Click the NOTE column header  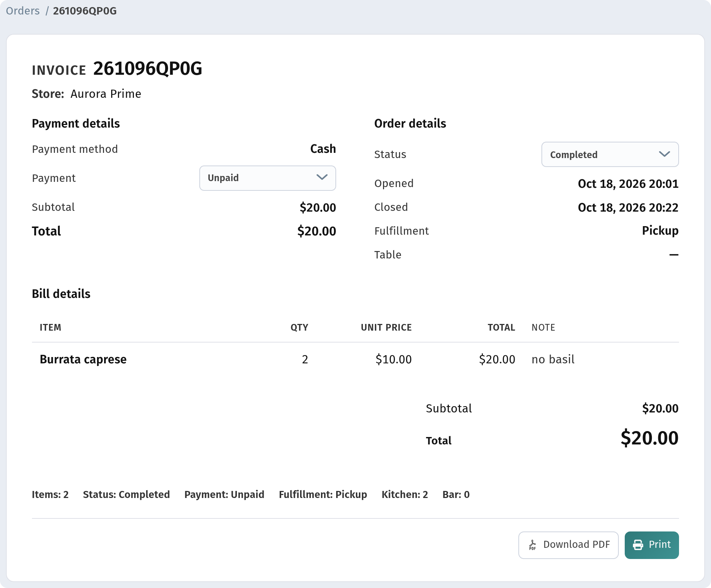coord(543,327)
